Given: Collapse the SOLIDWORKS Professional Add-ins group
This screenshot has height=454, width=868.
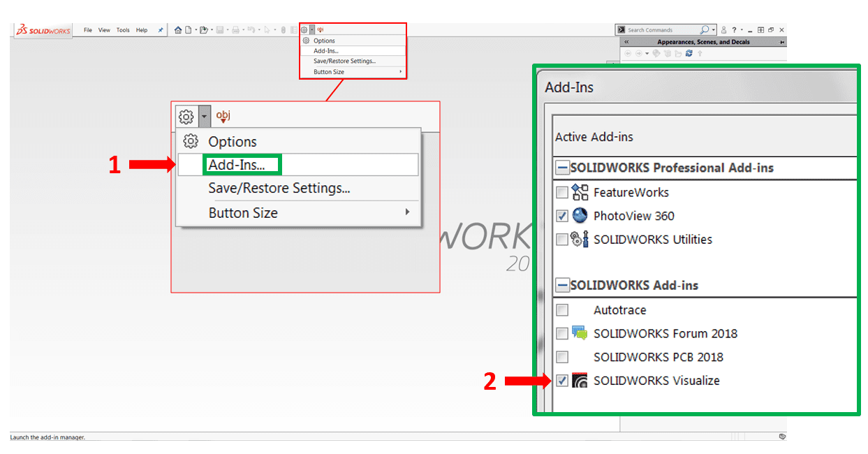Looking at the screenshot, I should click(x=562, y=168).
